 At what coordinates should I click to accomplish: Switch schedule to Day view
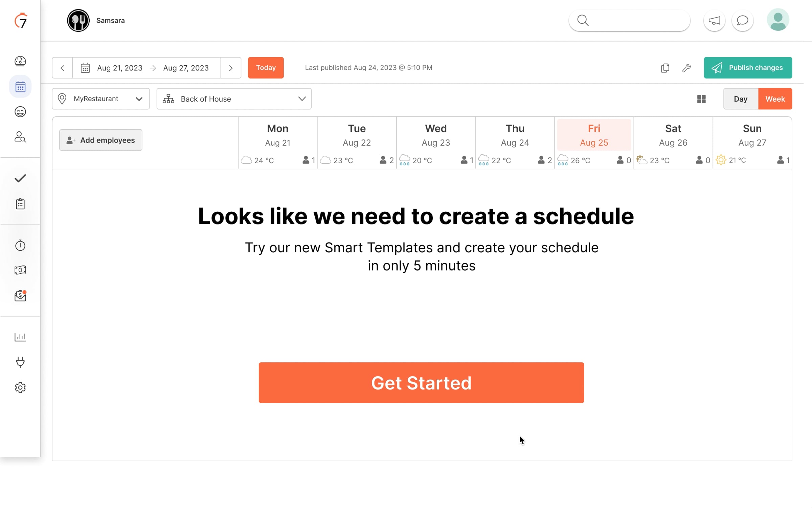pyautogui.click(x=741, y=99)
